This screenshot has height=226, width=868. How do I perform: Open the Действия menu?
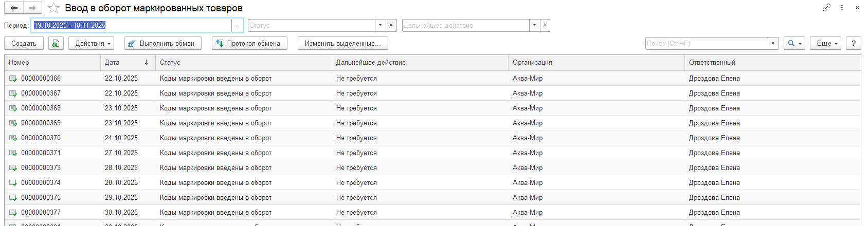coord(93,44)
